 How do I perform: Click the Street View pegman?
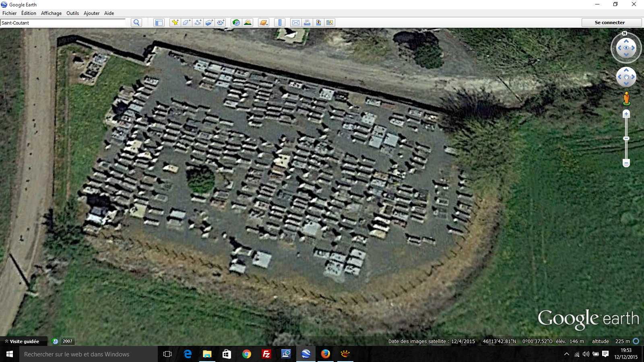(626, 99)
